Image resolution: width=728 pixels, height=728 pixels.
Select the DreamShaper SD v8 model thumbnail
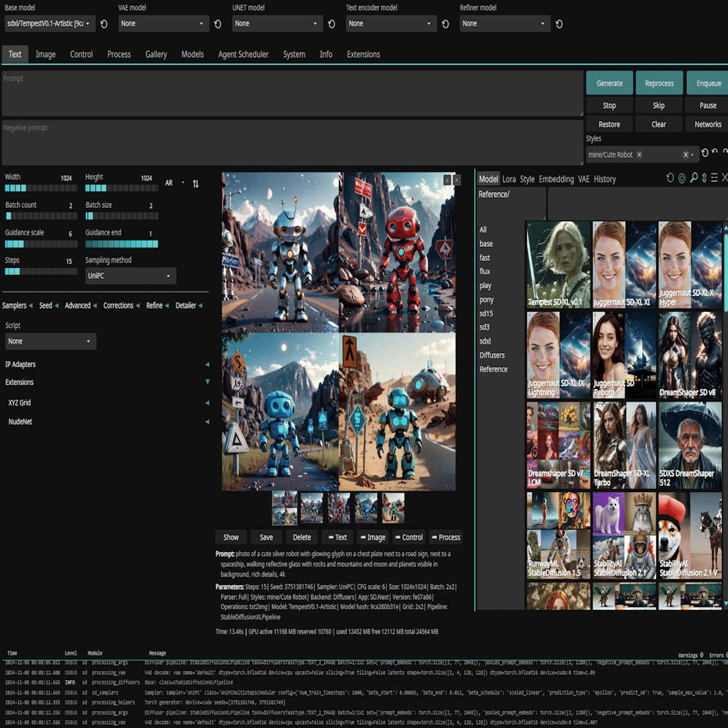[687, 355]
